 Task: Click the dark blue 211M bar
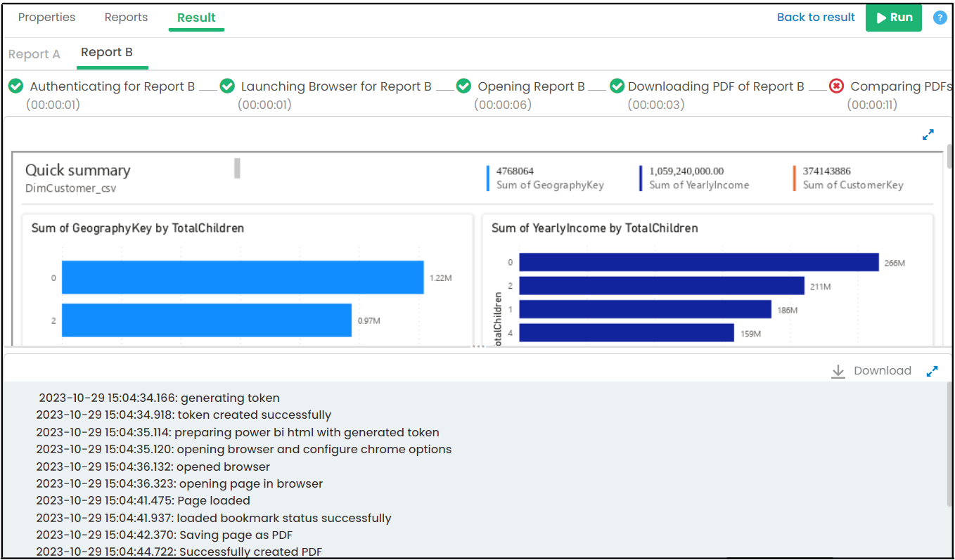click(662, 286)
